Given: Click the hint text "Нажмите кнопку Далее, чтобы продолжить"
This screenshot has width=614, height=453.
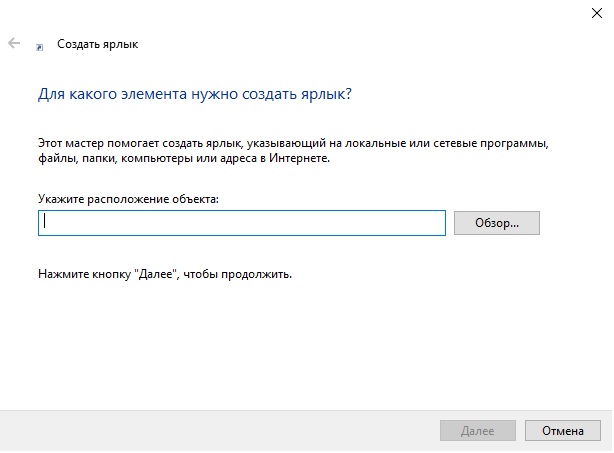Looking at the screenshot, I should (x=165, y=273).
